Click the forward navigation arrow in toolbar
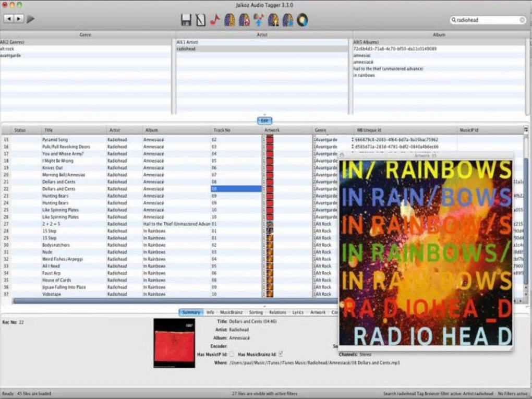 tap(19, 19)
